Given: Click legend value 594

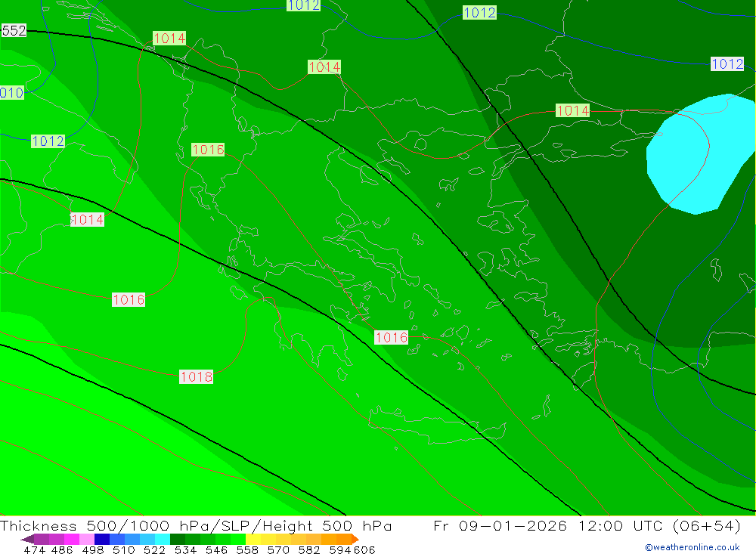Looking at the screenshot, I should coord(340,550).
